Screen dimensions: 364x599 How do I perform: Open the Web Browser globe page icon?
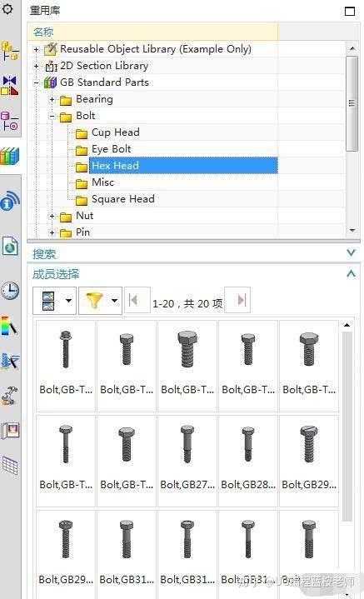click(x=10, y=246)
